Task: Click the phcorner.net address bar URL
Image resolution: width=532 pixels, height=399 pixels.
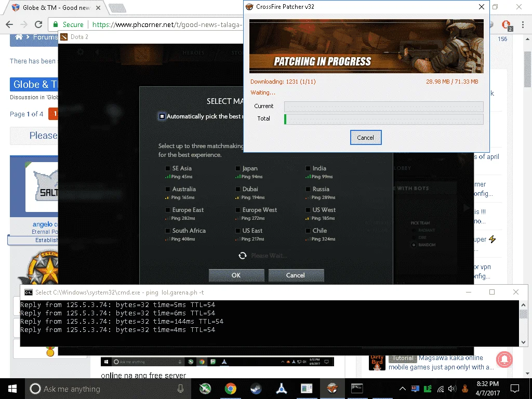Action: click(167, 24)
